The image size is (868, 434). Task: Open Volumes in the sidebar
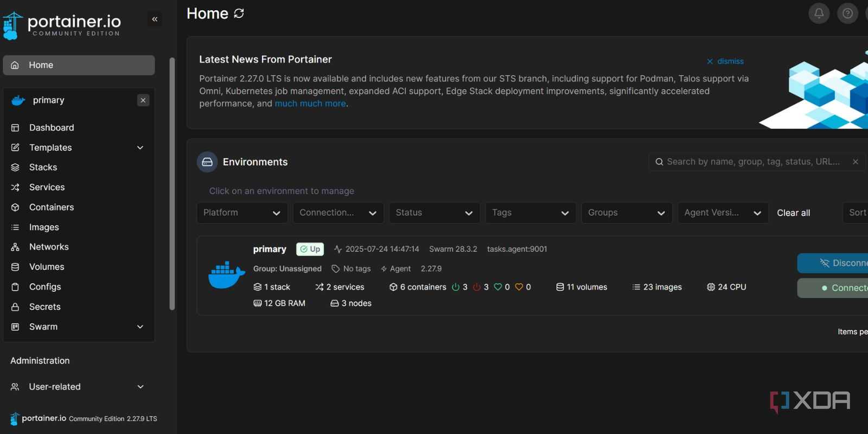(79, 267)
